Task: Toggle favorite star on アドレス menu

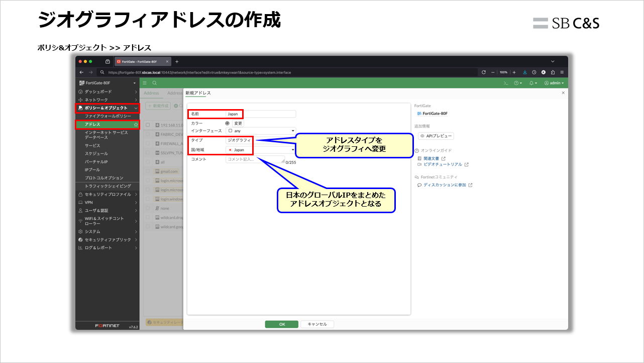Action: click(136, 124)
